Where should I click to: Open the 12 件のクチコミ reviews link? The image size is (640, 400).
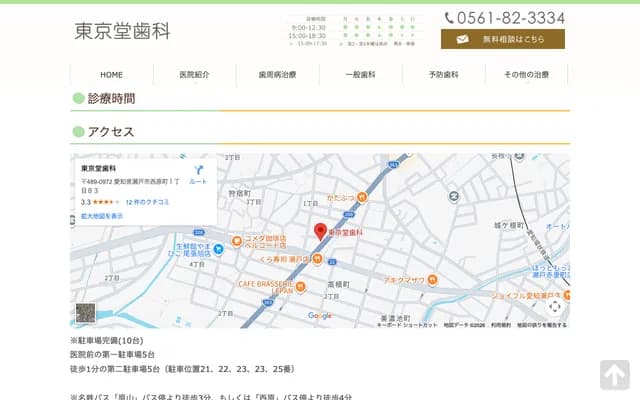pos(147,202)
